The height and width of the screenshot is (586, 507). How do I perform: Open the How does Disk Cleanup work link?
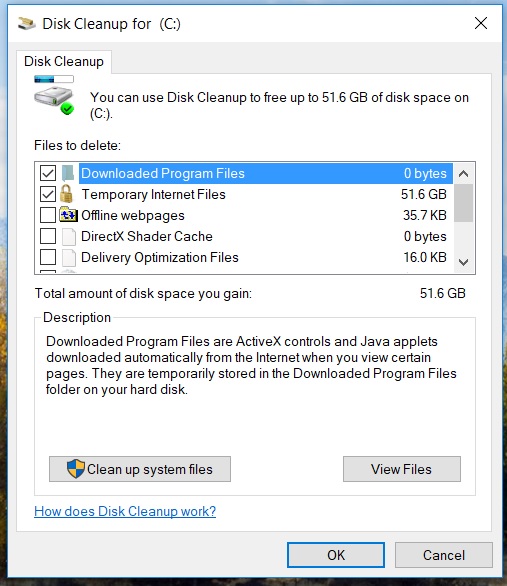(x=125, y=511)
